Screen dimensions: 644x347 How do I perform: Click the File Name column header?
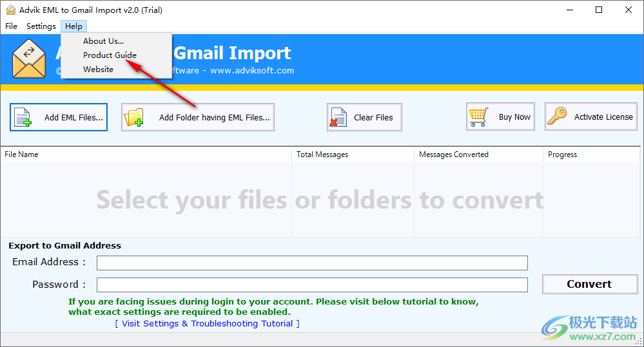[146, 155]
